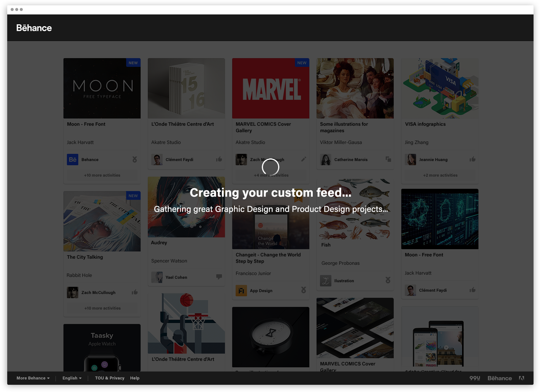This screenshot has width=540, height=392.
Task: Click thumbs-up icon beside Zach McCullough on City Talking
Action: pyautogui.click(x=135, y=292)
